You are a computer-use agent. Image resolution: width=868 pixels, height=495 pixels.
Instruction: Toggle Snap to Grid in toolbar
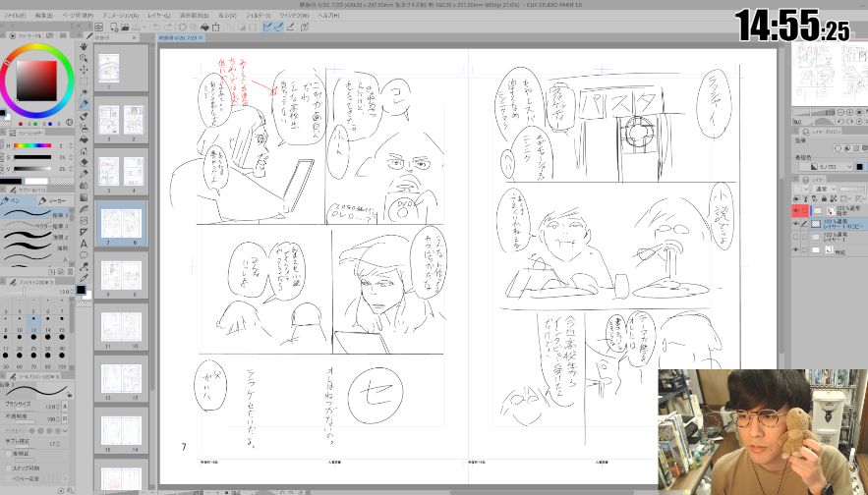click(290, 27)
